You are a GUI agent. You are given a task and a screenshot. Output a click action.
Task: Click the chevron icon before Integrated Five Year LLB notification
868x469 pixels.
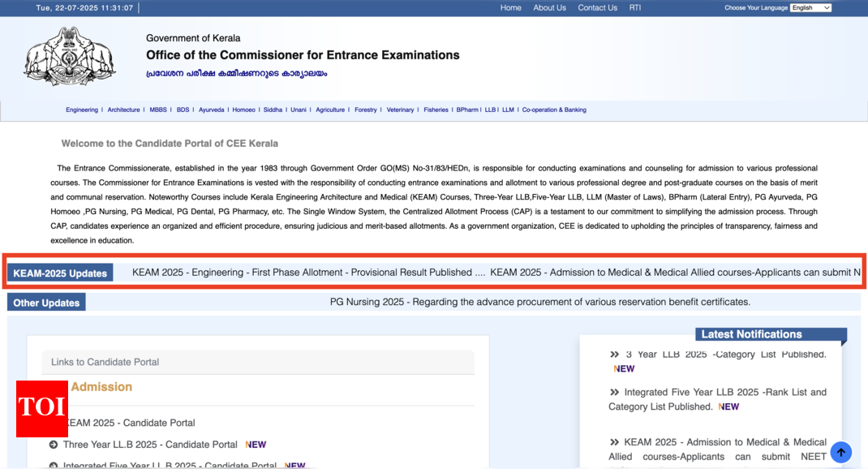pyautogui.click(x=614, y=392)
